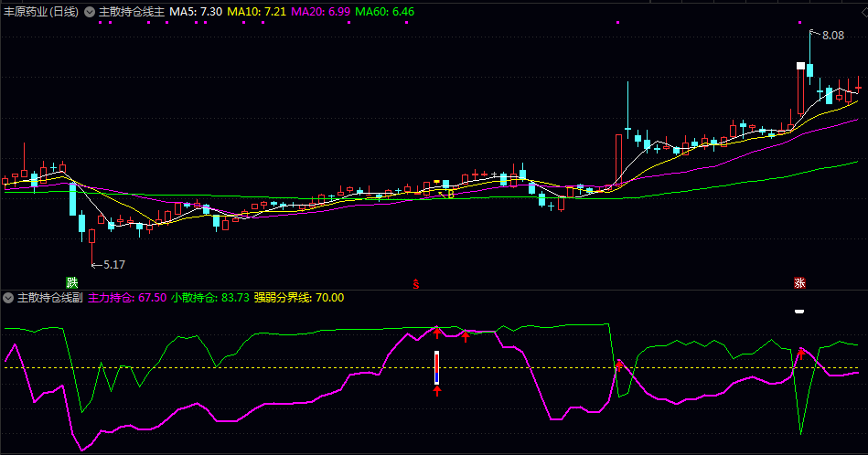The width and height of the screenshot is (868, 455).
Task: Click the red-blue vertical bar signal
Action: pyautogui.click(x=437, y=366)
